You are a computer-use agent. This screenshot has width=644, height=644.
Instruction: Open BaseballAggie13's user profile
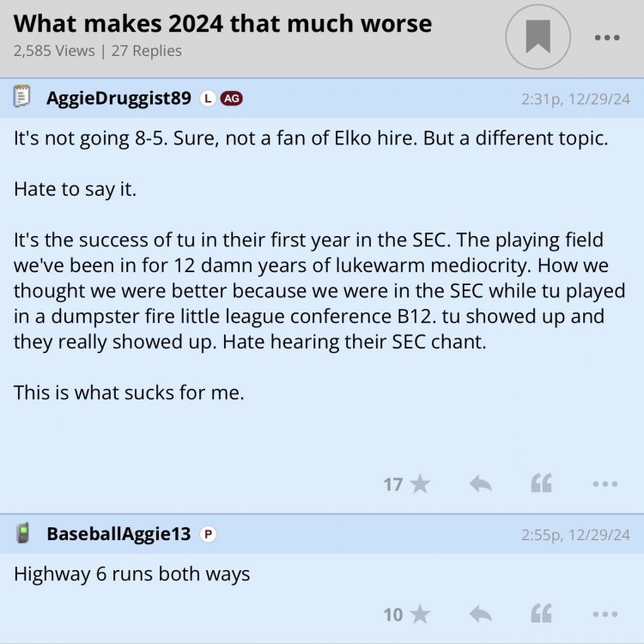click(x=118, y=534)
